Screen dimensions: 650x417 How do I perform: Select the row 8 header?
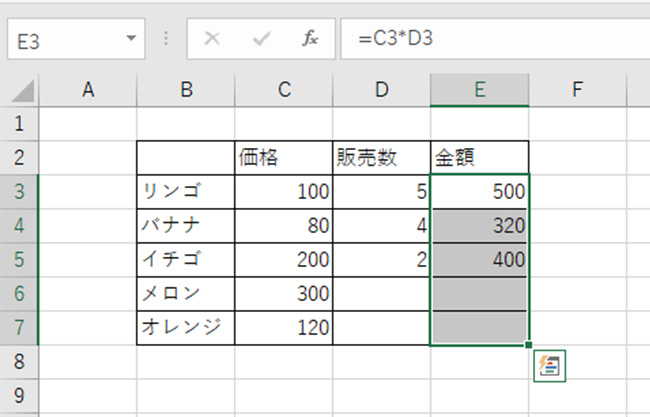click(19, 362)
